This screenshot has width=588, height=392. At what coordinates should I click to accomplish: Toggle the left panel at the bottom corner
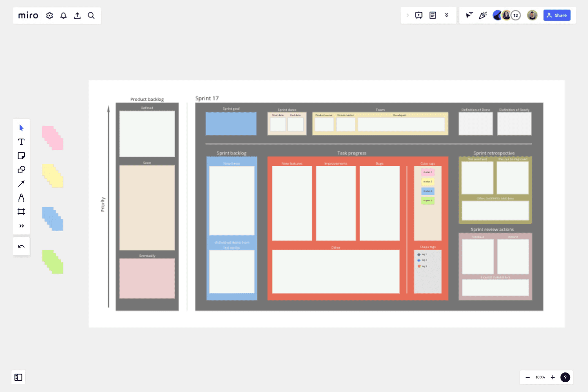(x=18, y=377)
